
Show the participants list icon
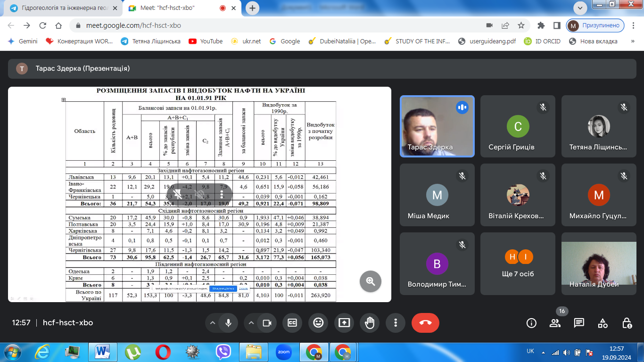555,323
